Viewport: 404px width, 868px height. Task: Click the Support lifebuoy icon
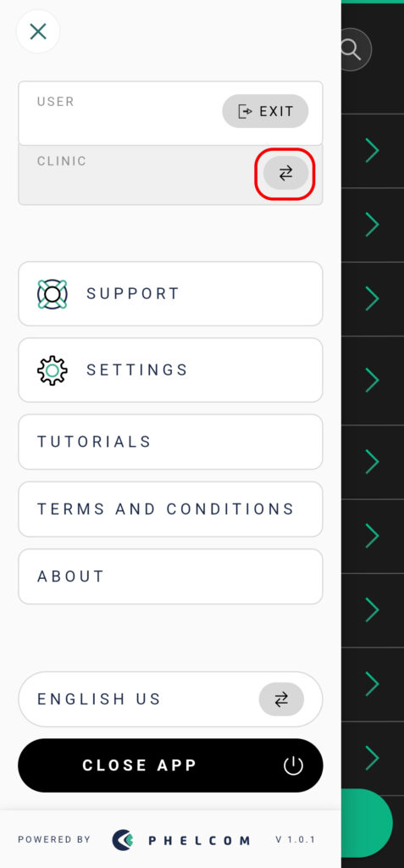(53, 294)
